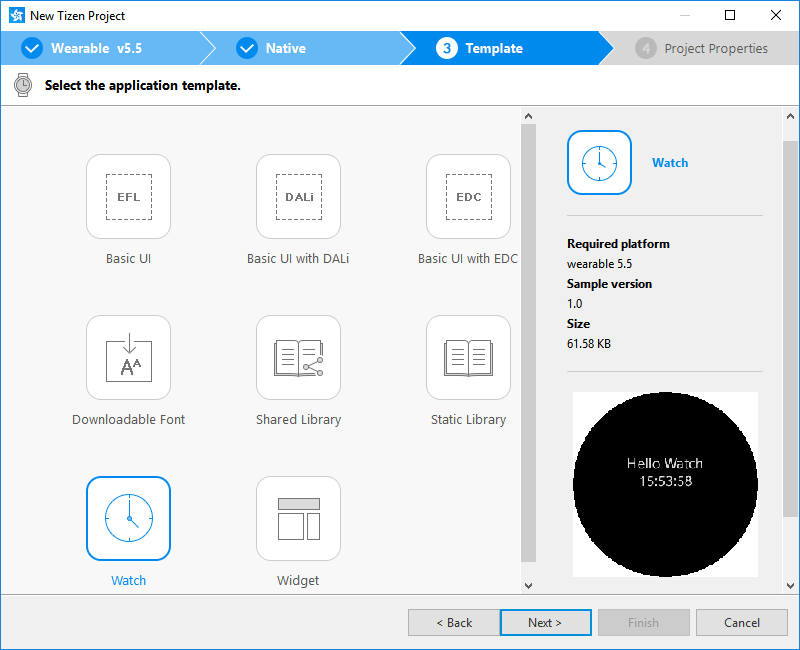
Task: Click the wizard's watch header icon
Action: click(x=21, y=85)
